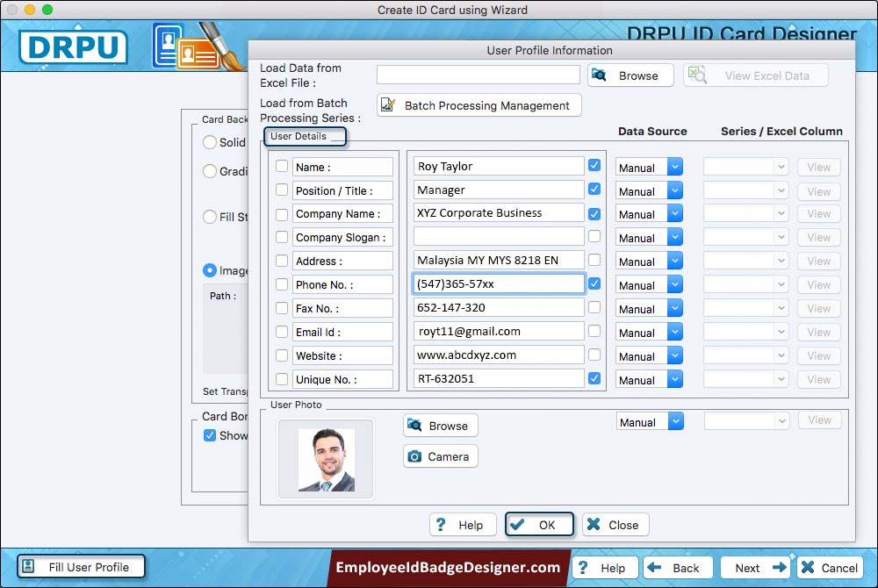Click the ID card designer brush icon
The height and width of the screenshot is (588, 878).
click(x=198, y=47)
